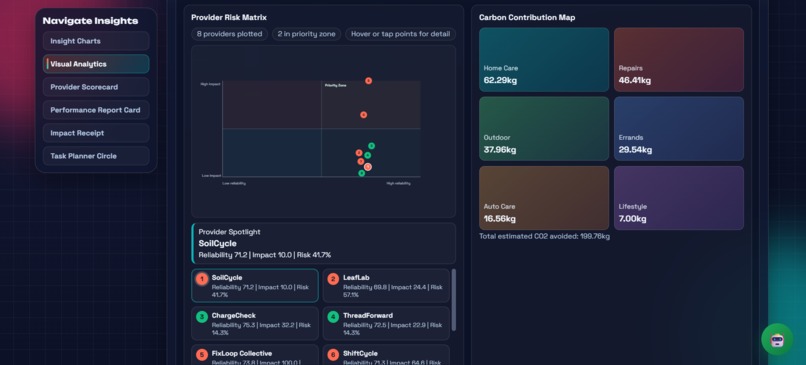
Task: Click 'Total estimated CO2 avoided' text
Action: coord(544,236)
